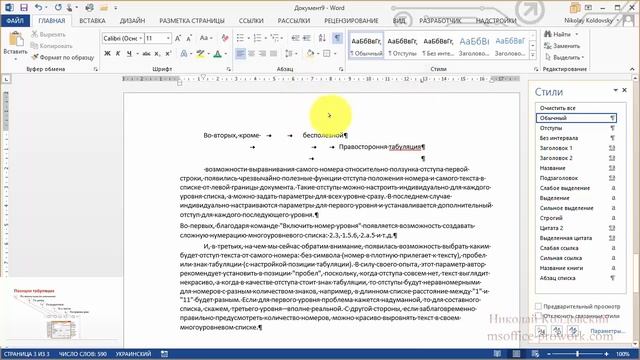
Task: Click the Найти find icon
Action: tap(559, 34)
